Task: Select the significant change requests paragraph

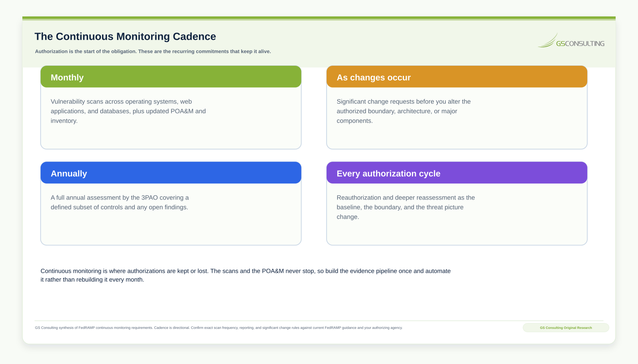Action: pyautogui.click(x=404, y=111)
